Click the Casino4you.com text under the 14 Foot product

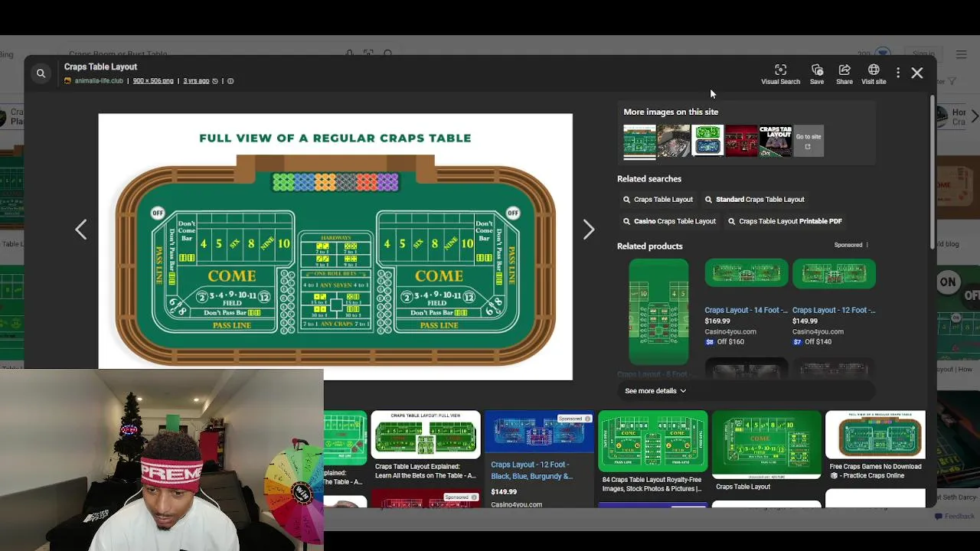730,332
